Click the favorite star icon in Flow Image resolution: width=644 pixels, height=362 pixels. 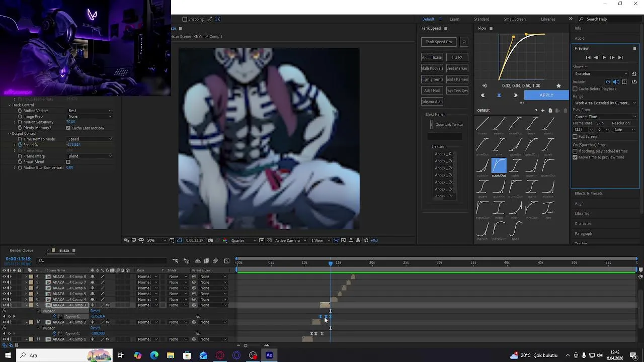[x=558, y=85]
